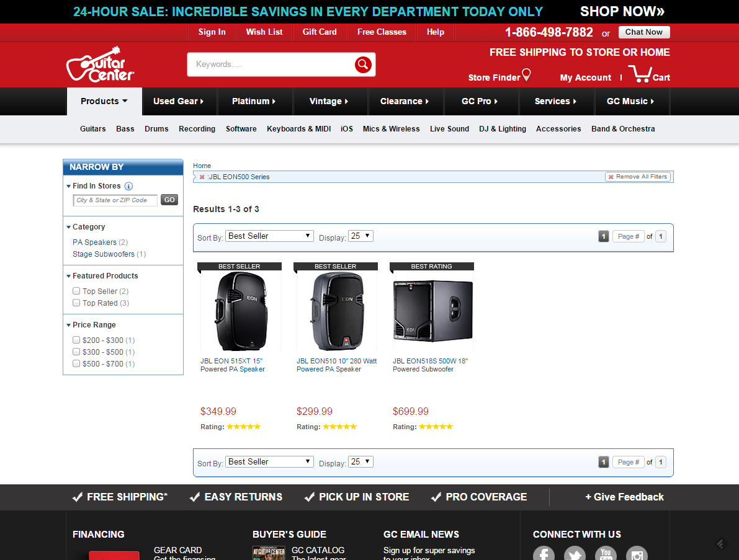This screenshot has height=560, width=739.
Task: Open the Stage Subwoofers category
Action: click(x=103, y=254)
